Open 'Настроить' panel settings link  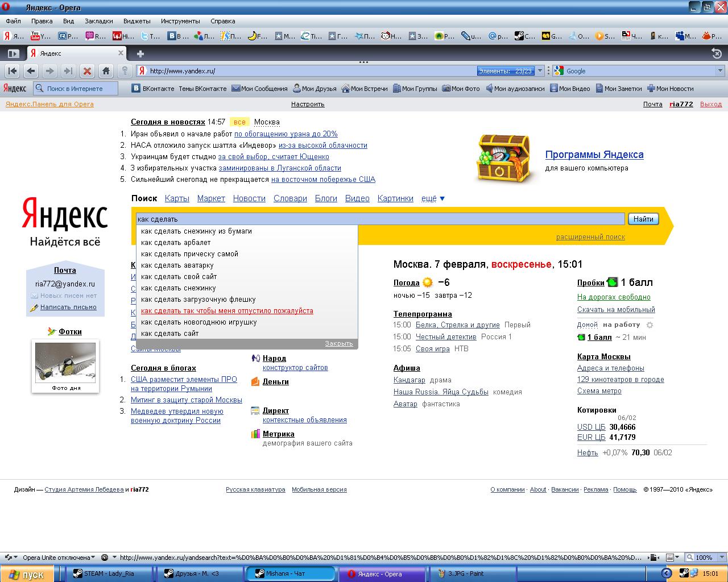(308, 104)
